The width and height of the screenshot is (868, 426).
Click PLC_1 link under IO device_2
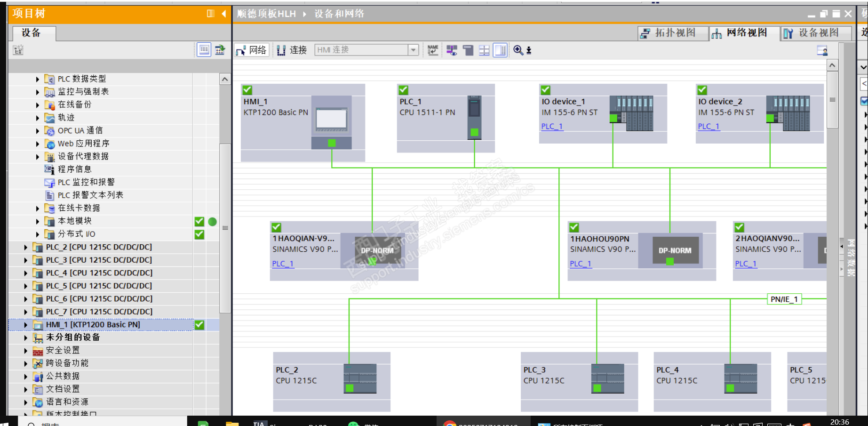pyautogui.click(x=709, y=127)
